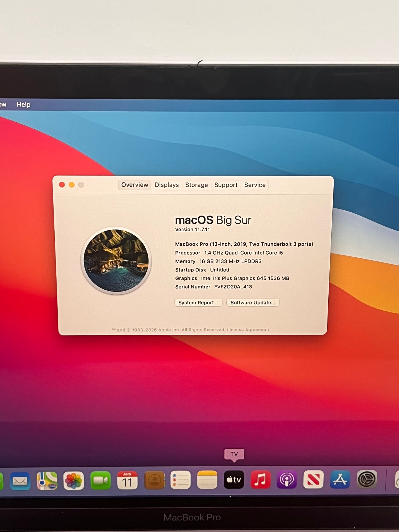Select the serial number 'FVFZD20AL413'
Viewport: 399px width, 532px height.
pos(233,287)
